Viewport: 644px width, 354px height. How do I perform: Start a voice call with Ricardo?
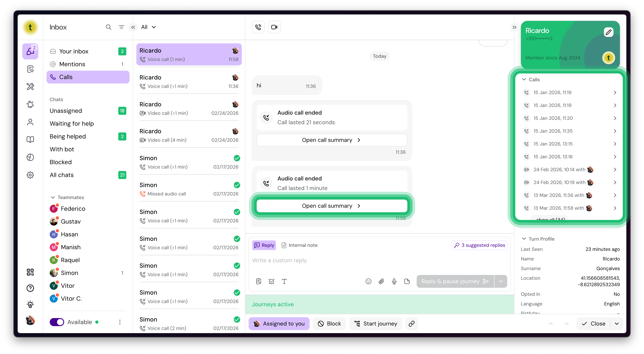click(x=258, y=27)
